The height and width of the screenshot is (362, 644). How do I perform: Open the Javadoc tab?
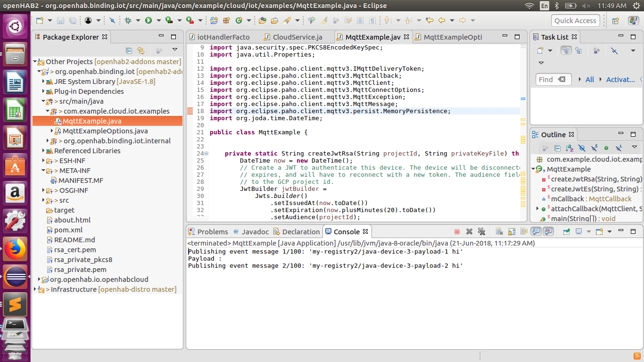point(251,231)
